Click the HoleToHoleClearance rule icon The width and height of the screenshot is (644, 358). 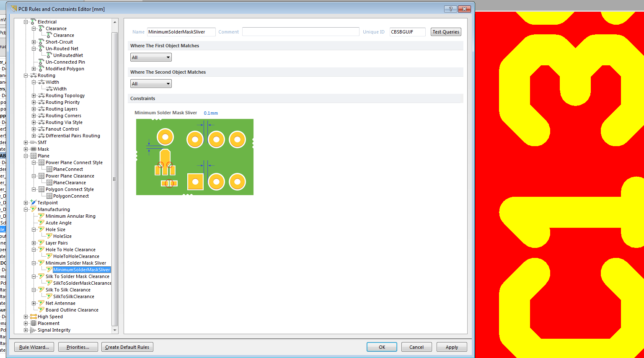pos(49,256)
